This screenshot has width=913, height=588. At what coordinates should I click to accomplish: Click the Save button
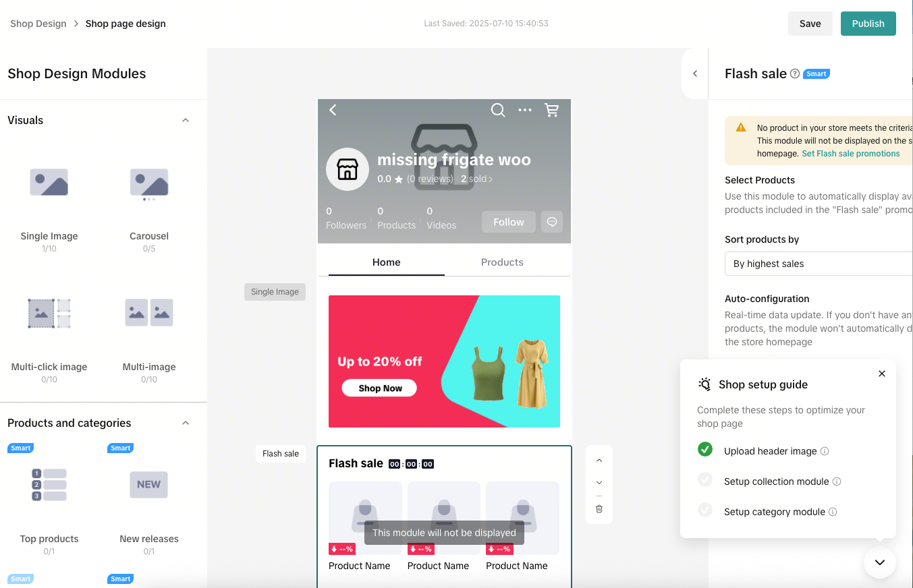click(810, 24)
